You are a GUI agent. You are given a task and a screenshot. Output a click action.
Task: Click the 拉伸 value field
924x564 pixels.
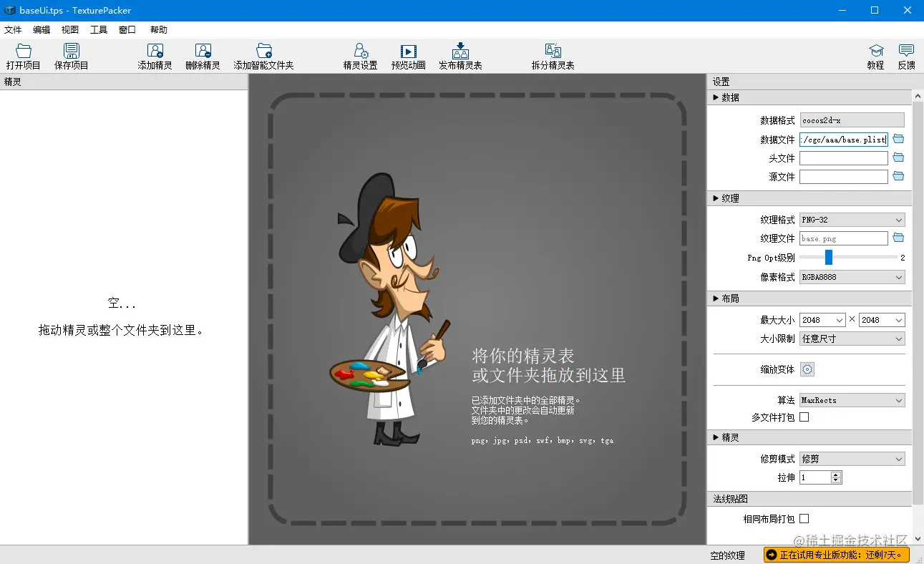815,477
